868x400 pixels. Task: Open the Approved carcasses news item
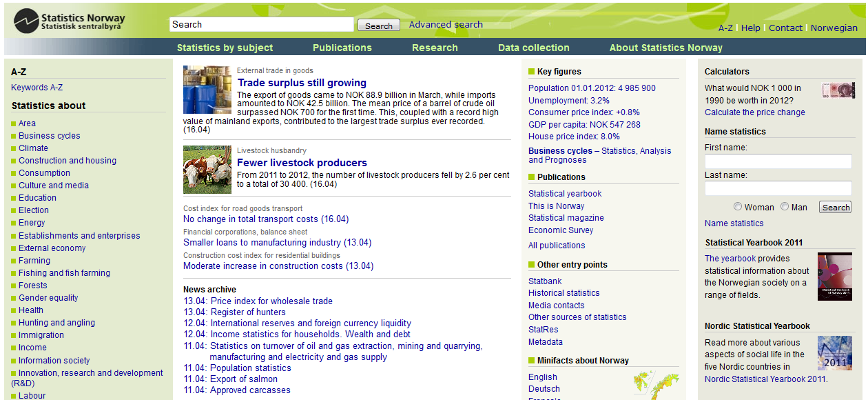pos(250,390)
